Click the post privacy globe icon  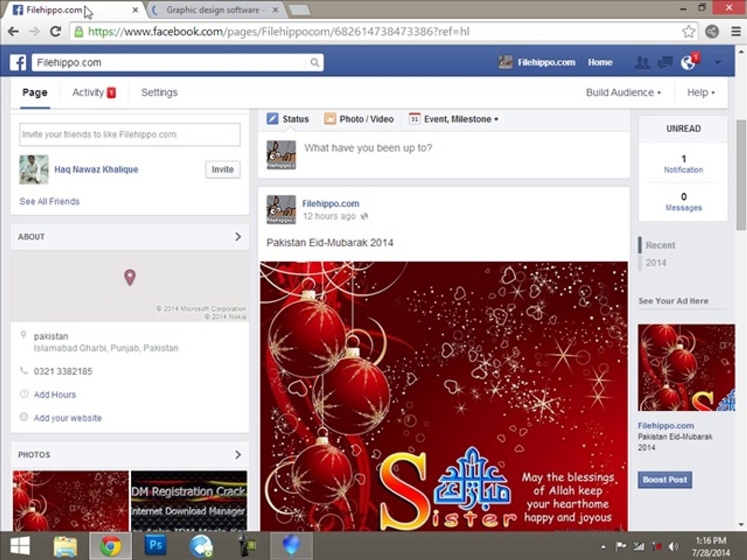pos(364,216)
